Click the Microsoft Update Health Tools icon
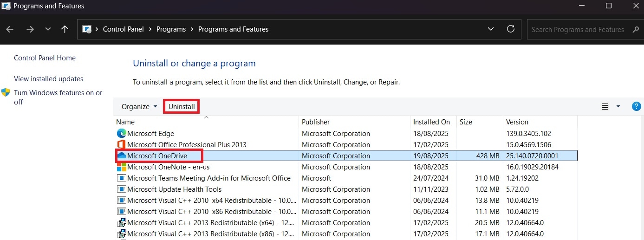Screen dimensions: 644x240 (x=122, y=189)
